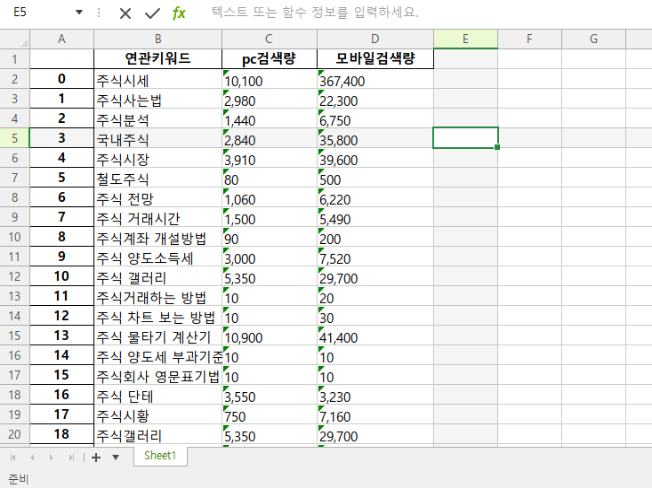Go to last sheet using navigation arrow
This screenshot has width=652, height=488.
(x=71, y=457)
